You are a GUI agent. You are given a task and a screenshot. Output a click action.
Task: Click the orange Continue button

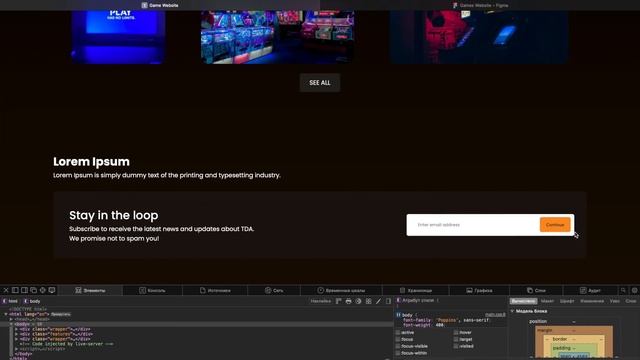[x=555, y=224]
